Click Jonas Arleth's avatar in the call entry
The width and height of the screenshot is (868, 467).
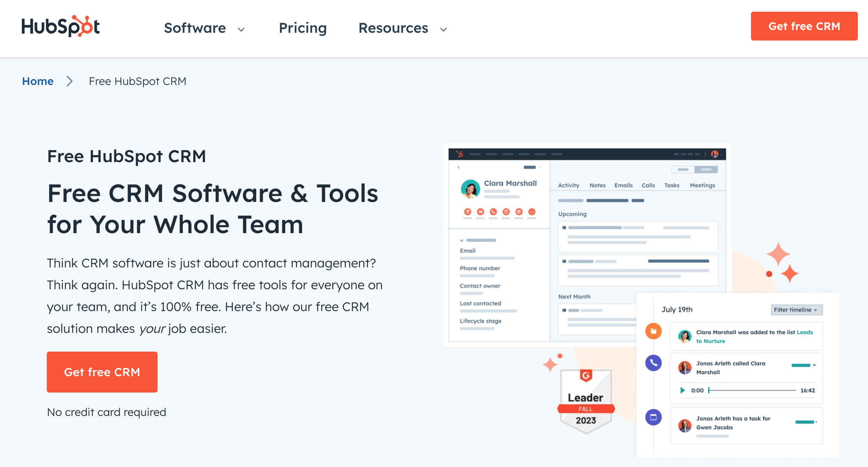point(685,368)
